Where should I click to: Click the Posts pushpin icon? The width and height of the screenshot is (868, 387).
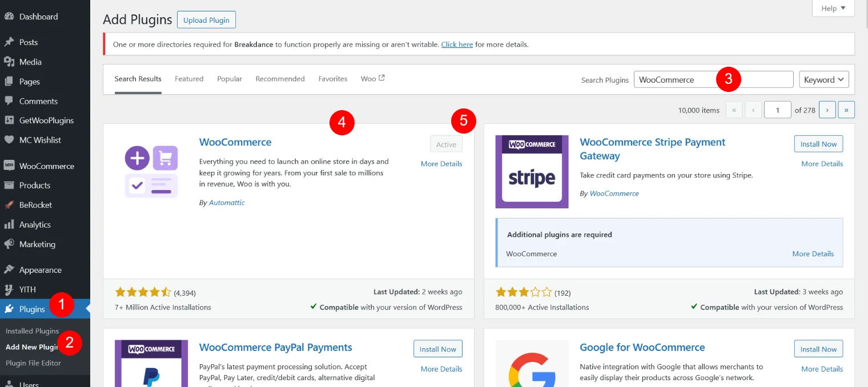9,42
